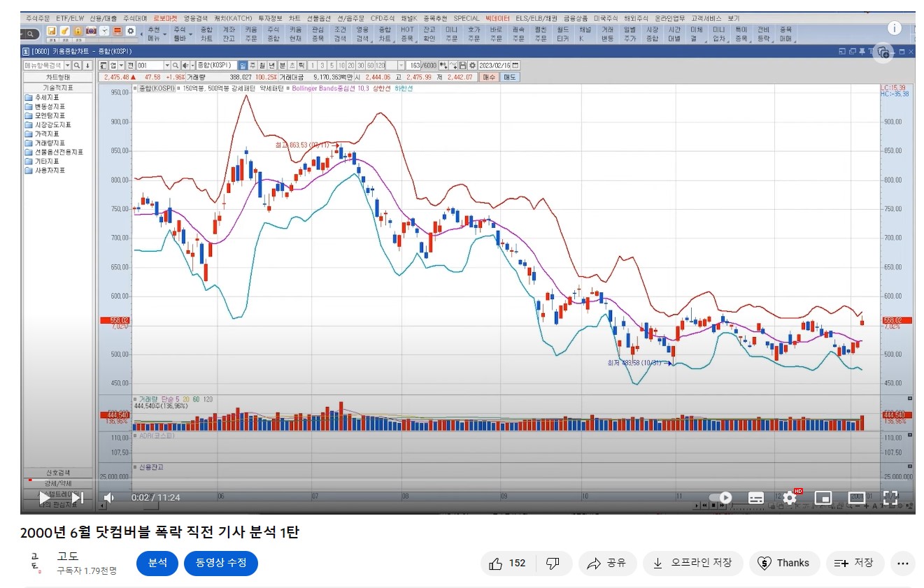
Task: Open 로보마켓 menu item
Action: (165, 18)
